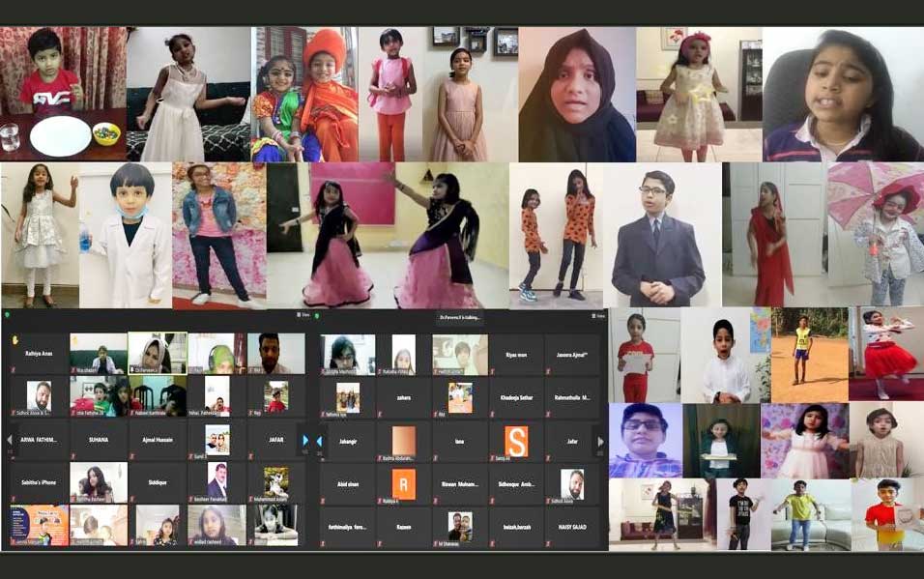The image size is (924, 579).
Task: Select the Sabitha's iPhone participant tile
Action: (x=39, y=481)
